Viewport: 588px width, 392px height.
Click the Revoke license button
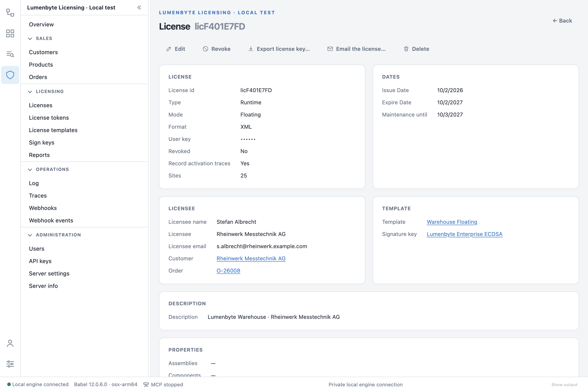coord(217,49)
